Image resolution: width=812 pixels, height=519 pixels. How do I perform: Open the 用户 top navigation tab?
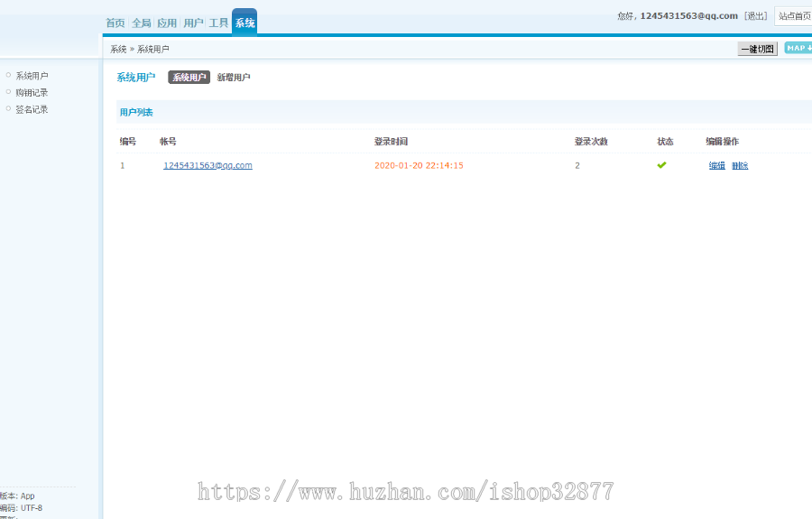(x=193, y=23)
